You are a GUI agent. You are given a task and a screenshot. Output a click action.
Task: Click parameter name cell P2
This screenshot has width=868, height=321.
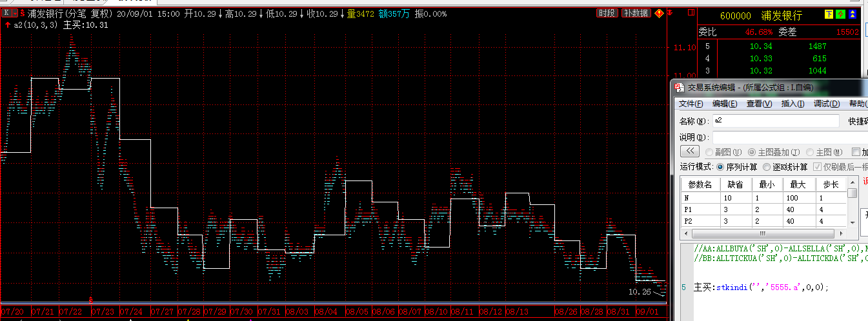(x=700, y=221)
